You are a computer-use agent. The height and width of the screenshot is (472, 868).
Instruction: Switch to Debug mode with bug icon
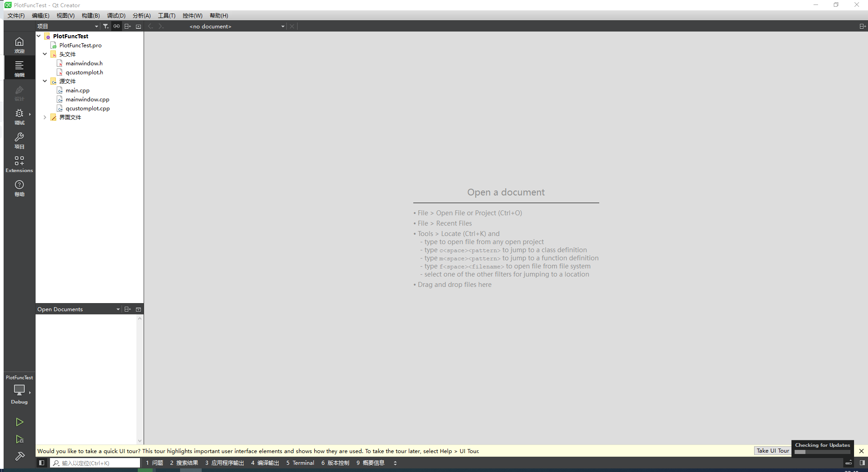(x=19, y=116)
